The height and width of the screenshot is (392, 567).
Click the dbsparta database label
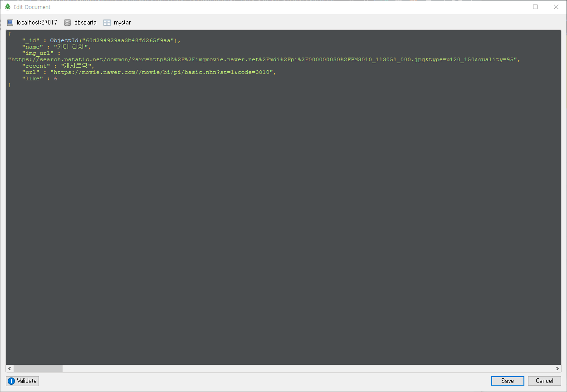coord(85,22)
